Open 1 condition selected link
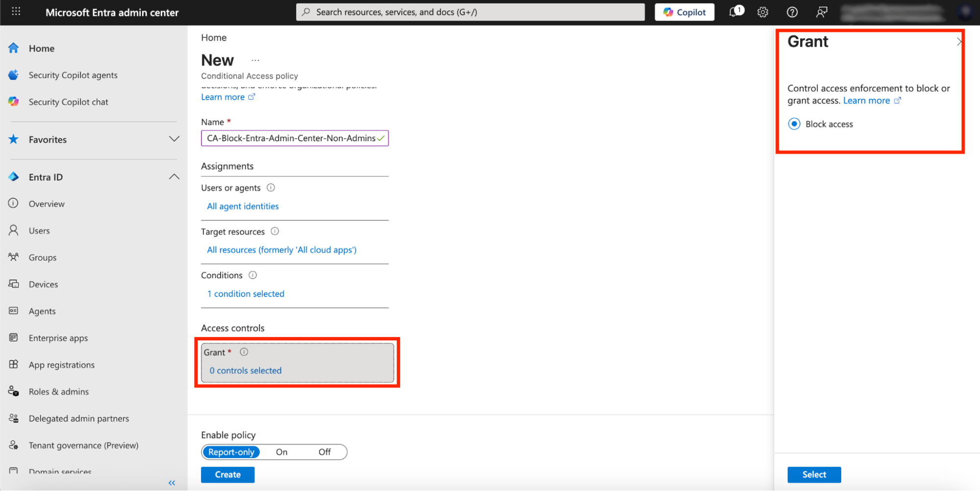 [x=246, y=294]
